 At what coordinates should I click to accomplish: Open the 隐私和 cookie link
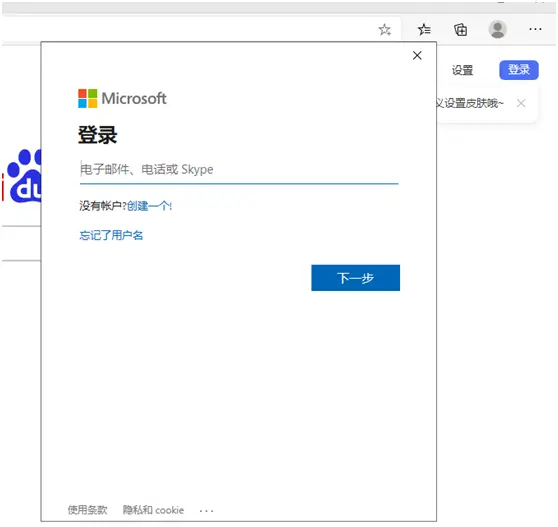pyautogui.click(x=153, y=510)
